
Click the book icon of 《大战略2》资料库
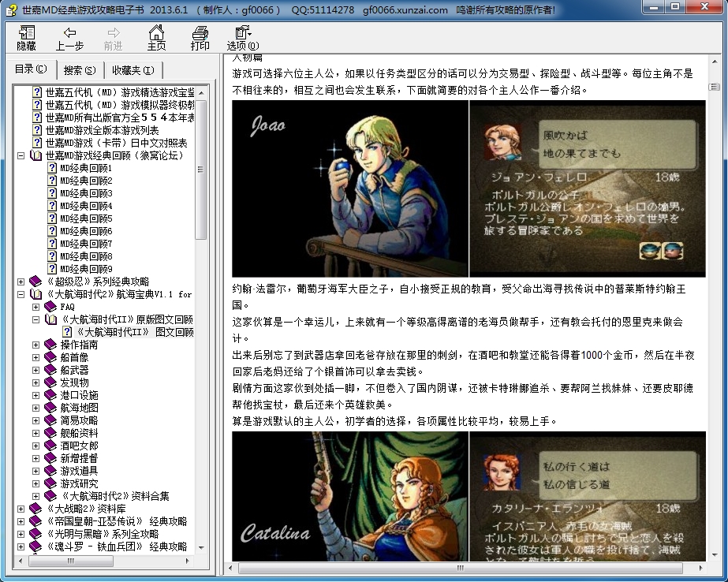click(34, 507)
